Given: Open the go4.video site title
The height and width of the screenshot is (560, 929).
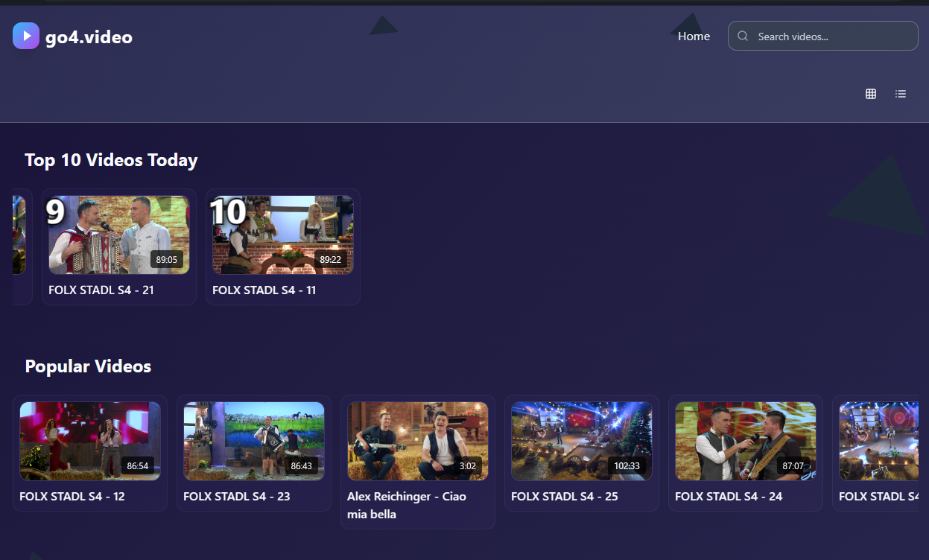Looking at the screenshot, I should point(89,36).
